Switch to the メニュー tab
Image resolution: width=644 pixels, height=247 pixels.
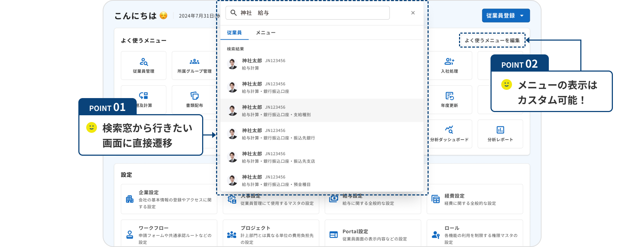265,33
